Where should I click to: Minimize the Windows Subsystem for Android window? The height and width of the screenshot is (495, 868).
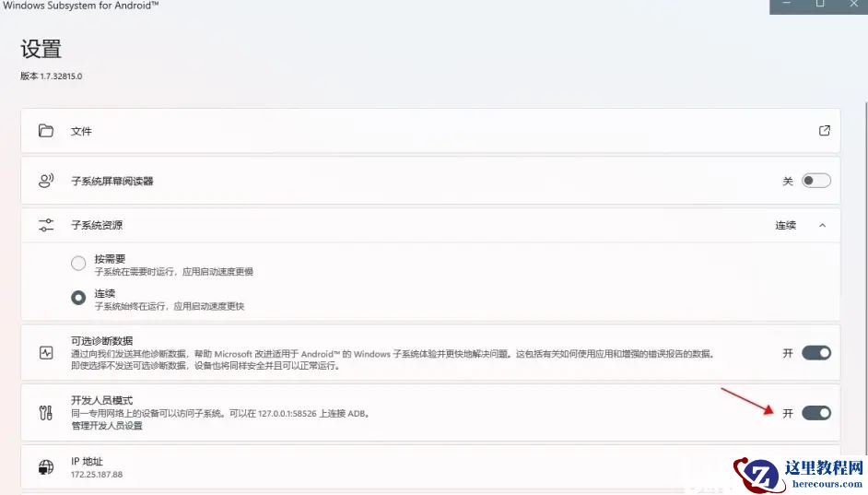(x=787, y=5)
